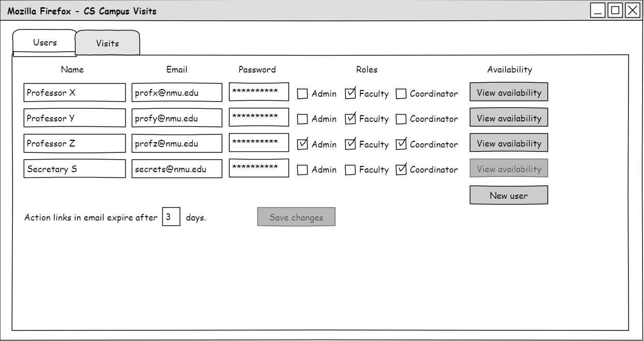
Task: Click Professor Z's password field
Action: [x=259, y=143]
